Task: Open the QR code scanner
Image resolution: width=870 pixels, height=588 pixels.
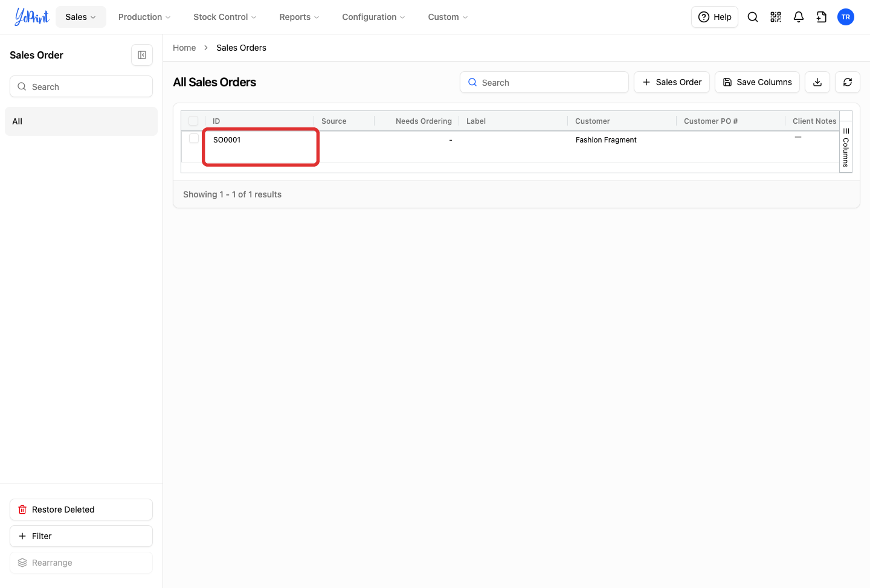Action: point(776,17)
